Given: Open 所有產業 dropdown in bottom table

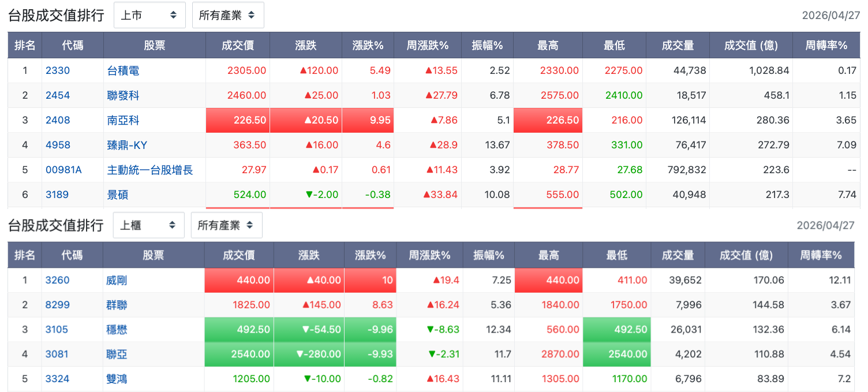Looking at the screenshot, I should tap(227, 225).
